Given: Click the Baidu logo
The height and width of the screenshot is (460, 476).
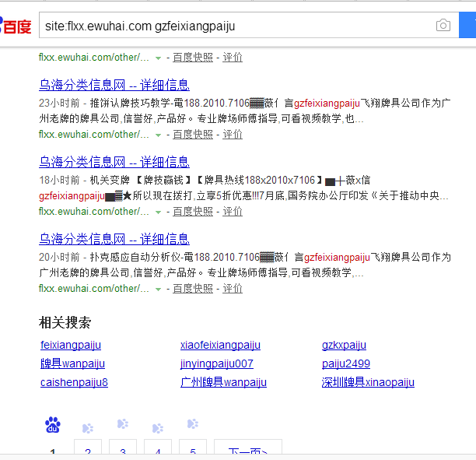Looking at the screenshot, I should [x=16, y=26].
